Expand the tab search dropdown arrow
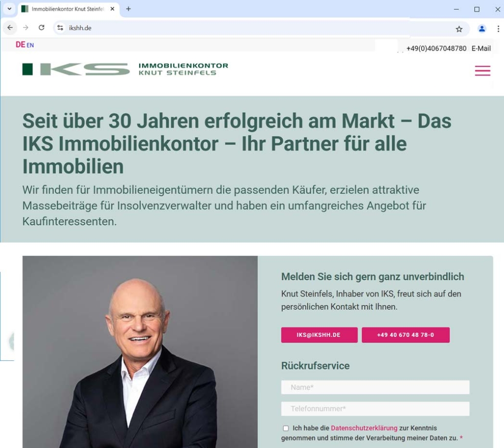Viewport: 504px width, 448px height. (9, 9)
